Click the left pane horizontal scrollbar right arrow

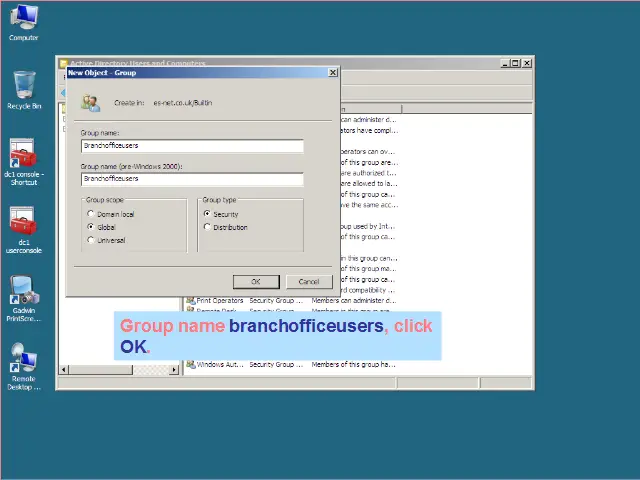tap(174, 370)
